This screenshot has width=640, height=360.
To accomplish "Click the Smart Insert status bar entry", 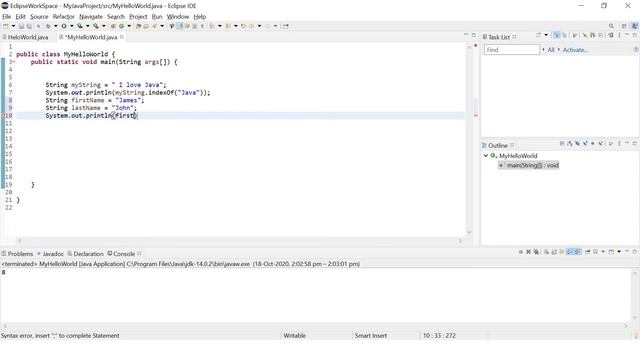I will pyautogui.click(x=371, y=336).
